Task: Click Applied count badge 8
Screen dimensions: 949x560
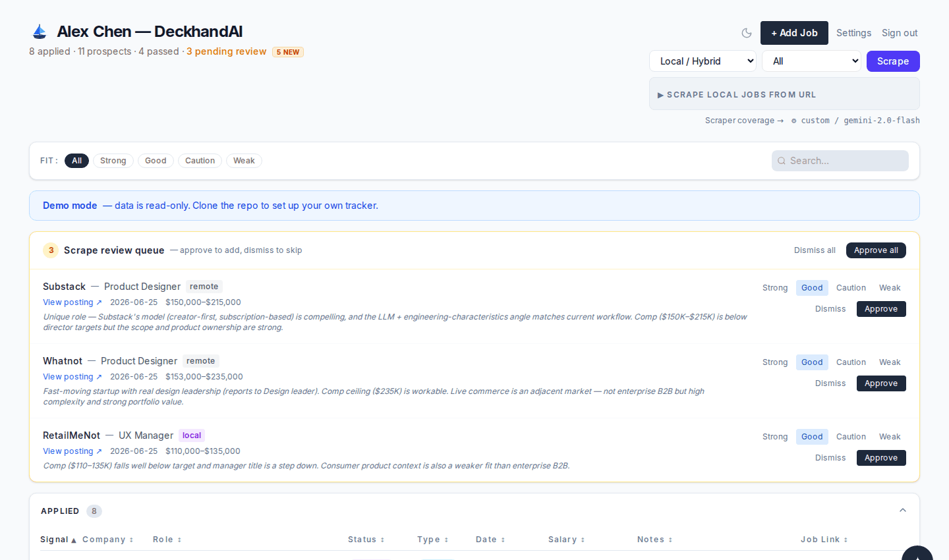Action: click(94, 511)
